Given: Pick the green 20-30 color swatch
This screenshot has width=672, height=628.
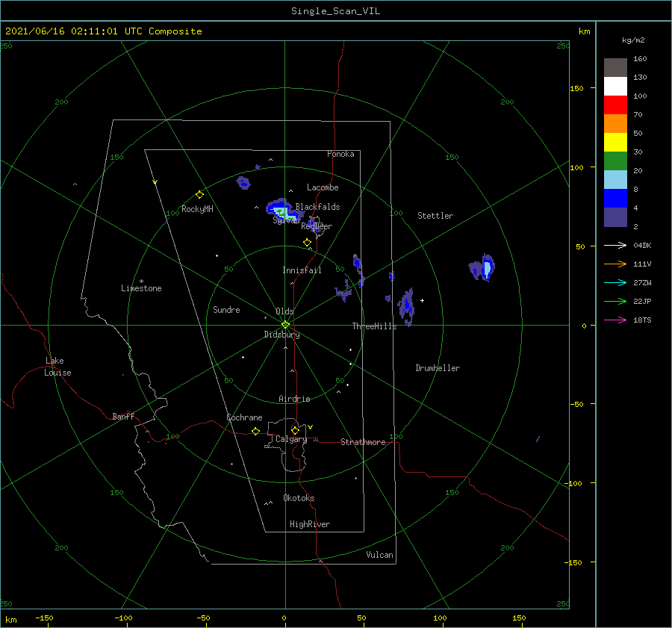Looking at the screenshot, I should pyautogui.click(x=615, y=161).
